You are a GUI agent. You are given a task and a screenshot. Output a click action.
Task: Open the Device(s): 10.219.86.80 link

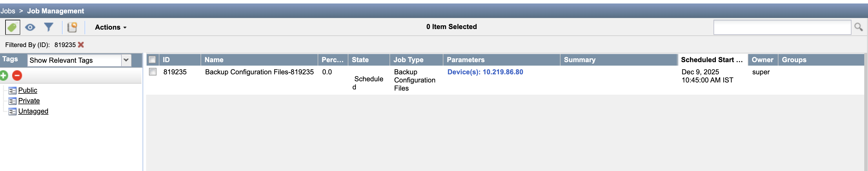485,72
